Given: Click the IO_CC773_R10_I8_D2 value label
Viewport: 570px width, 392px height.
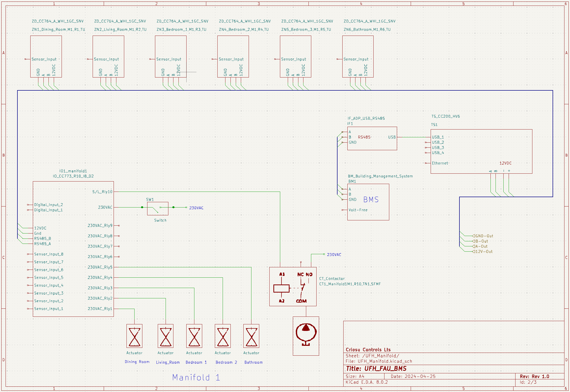Looking at the screenshot, I should (x=73, y=176).
